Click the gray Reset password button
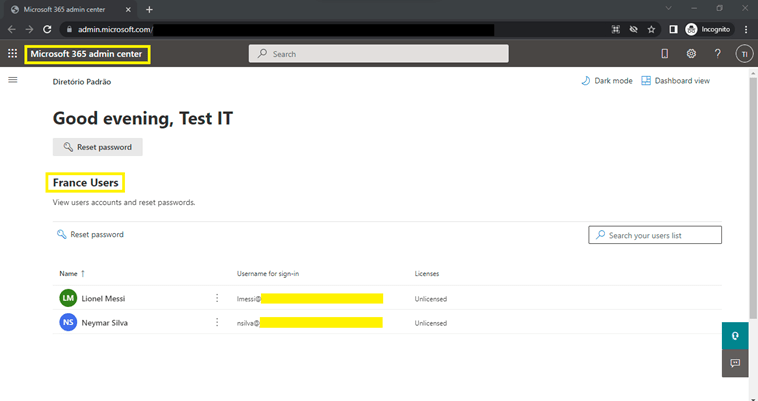Screen dimensions: 758x401 tap(98, 147)
